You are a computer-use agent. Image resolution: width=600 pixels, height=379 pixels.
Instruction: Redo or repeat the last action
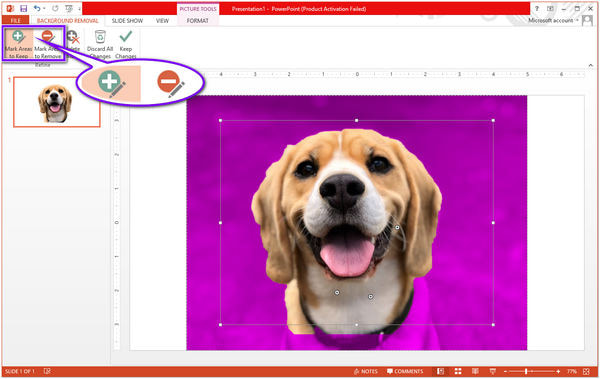pyautogui.click(x=55, y=8)
